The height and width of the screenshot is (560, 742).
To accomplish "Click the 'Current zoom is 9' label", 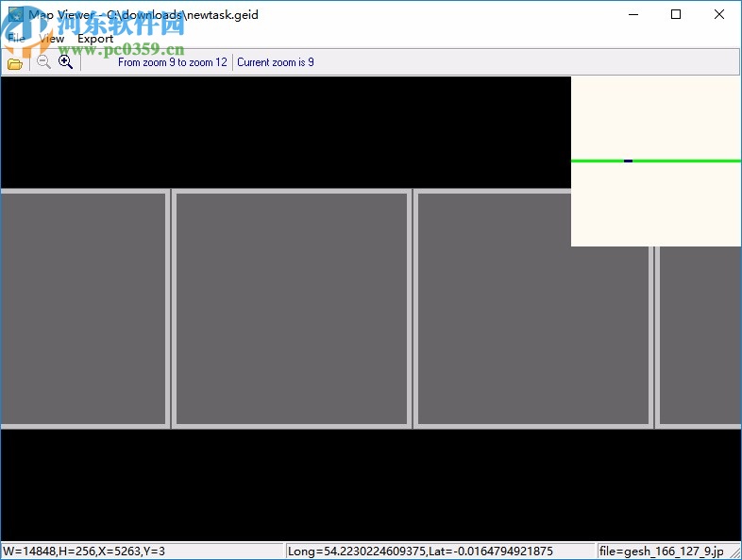I will [x=276, y=62].
